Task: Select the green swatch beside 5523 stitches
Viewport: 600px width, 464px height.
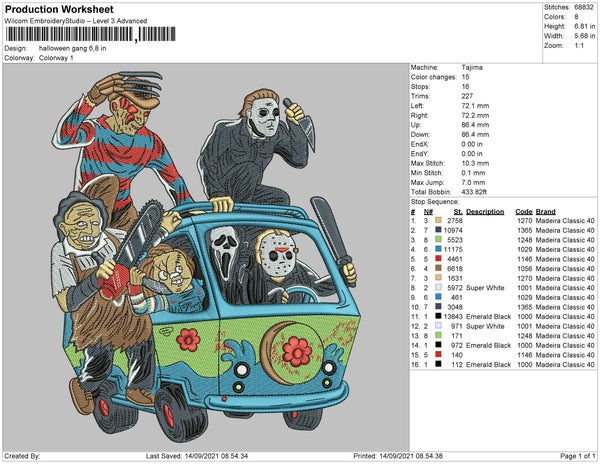Action: click(438, 239)
